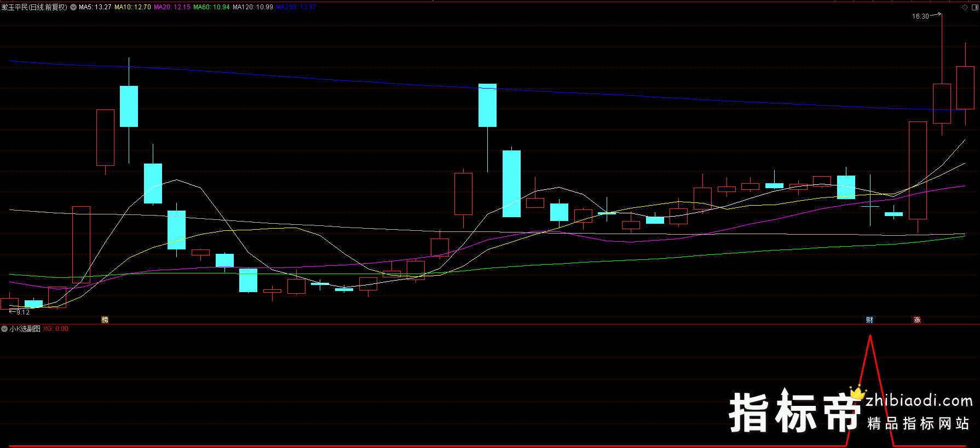Image resolution: width=980 pixels, height=448 pixels.
Task: Open the dropdown arrow beside 漱玉平民 chart title
Action: (x=73, y=7)
